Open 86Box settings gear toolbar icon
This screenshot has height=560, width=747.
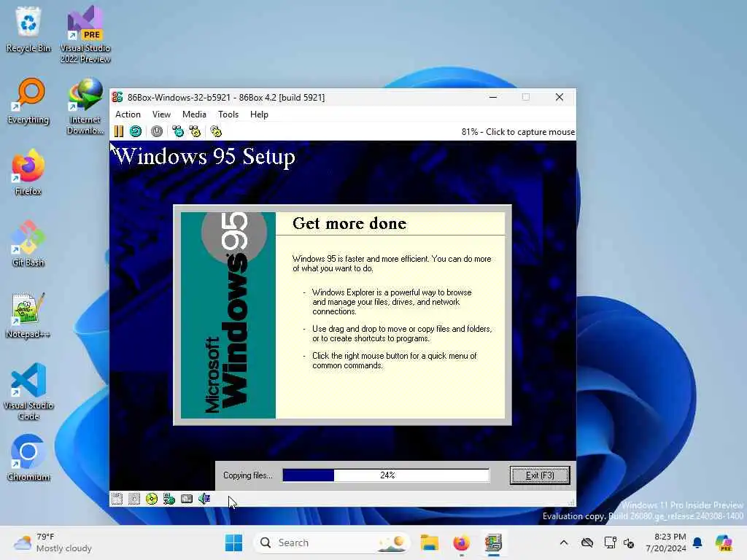(x=216, y=131)
